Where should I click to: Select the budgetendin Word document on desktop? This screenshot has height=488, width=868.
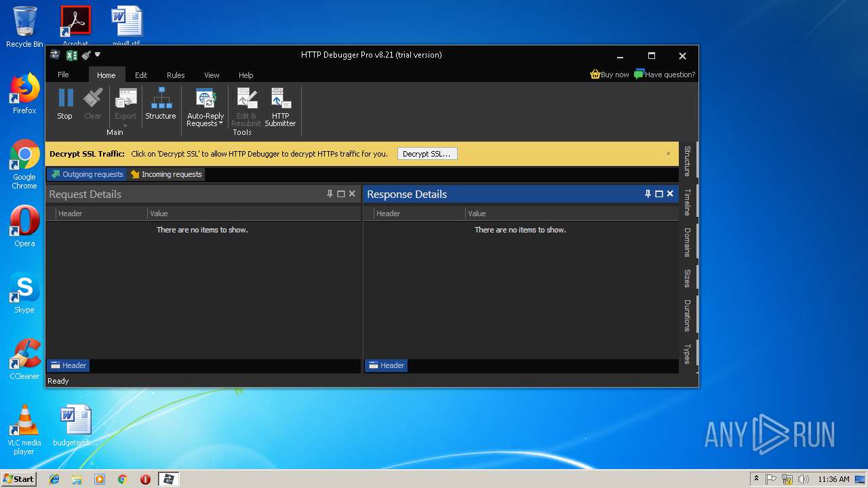tap(75, 426)
